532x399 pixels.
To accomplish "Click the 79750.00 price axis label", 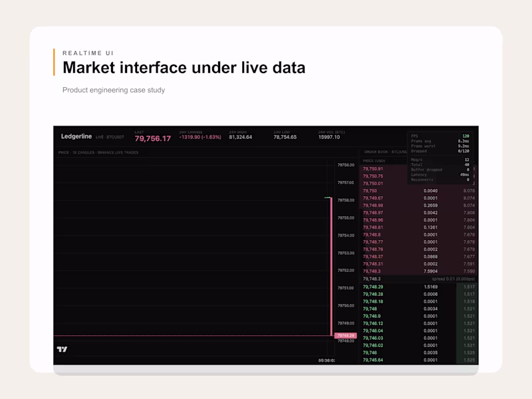I will pos(346,306).
